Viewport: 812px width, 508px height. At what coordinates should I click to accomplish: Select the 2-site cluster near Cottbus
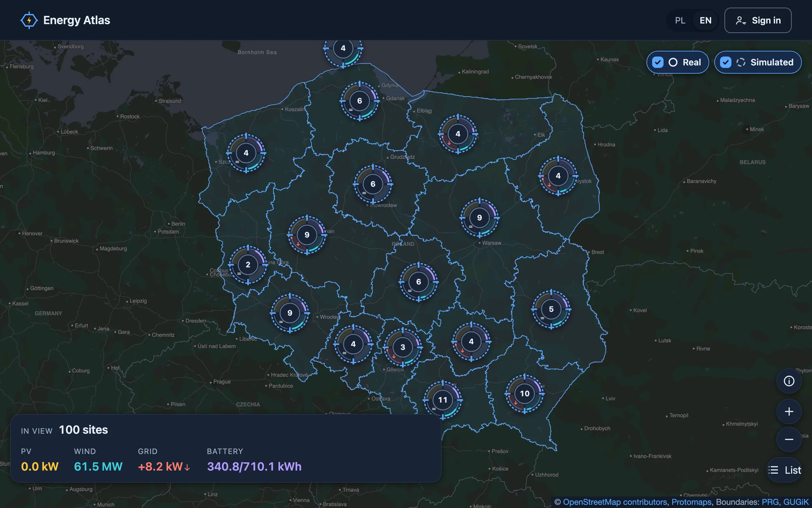[248, 264]
